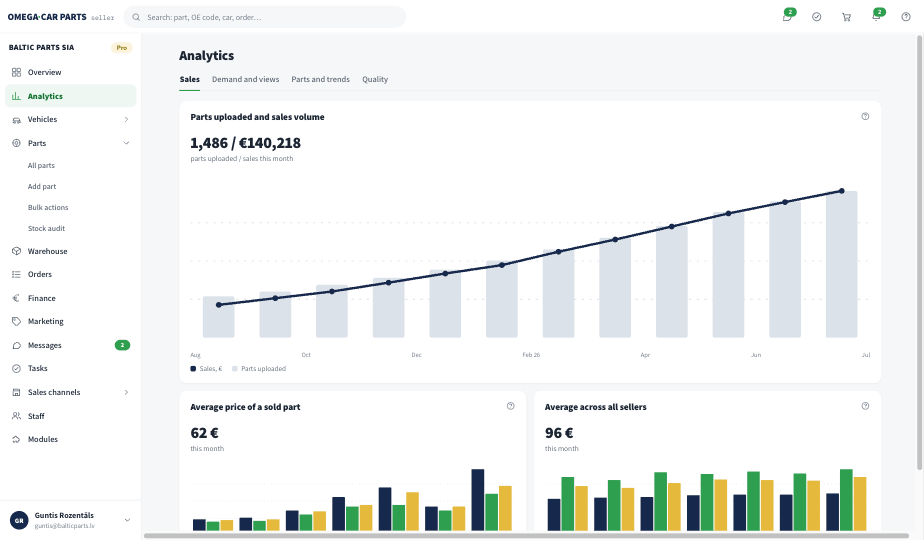Click the Tasks check circle icon in sidebar
The height and width of the screenshot is (540, 924).
point(16,368)
